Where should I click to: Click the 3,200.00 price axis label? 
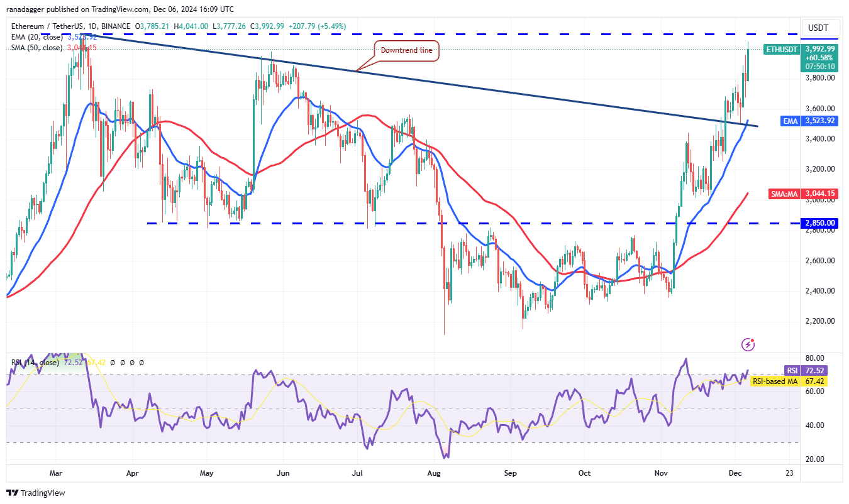[x=821, y=169]
